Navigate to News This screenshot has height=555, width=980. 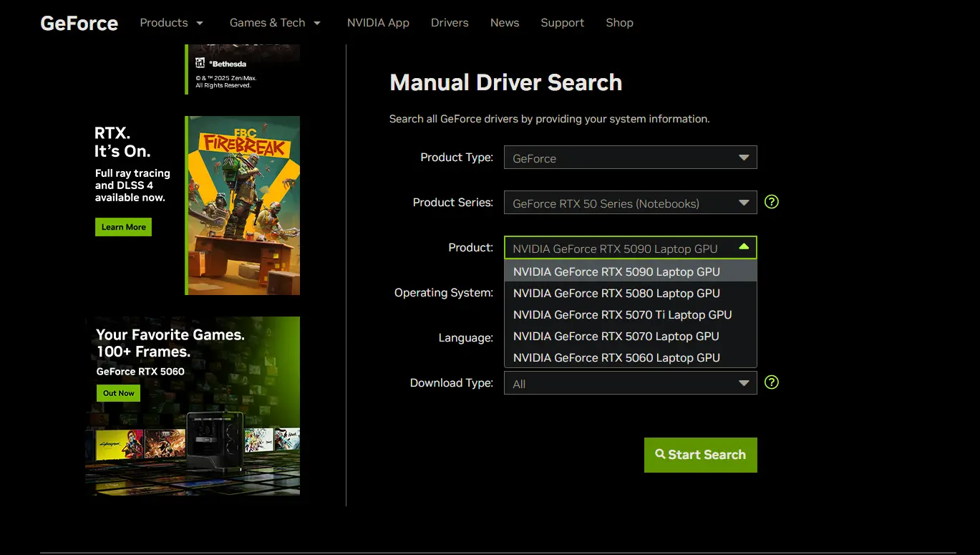pyautogui.click(x=505, y=23)
